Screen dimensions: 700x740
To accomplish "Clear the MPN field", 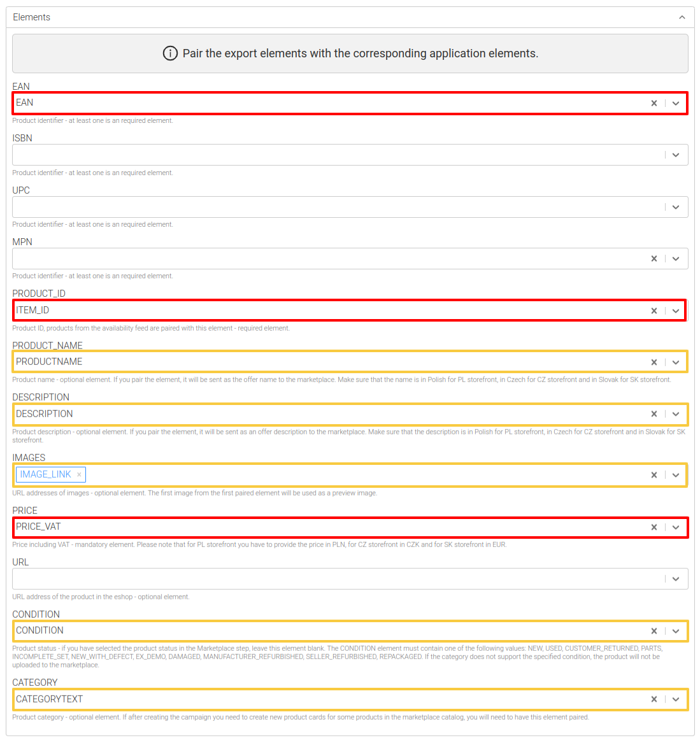I will (654, 259).
